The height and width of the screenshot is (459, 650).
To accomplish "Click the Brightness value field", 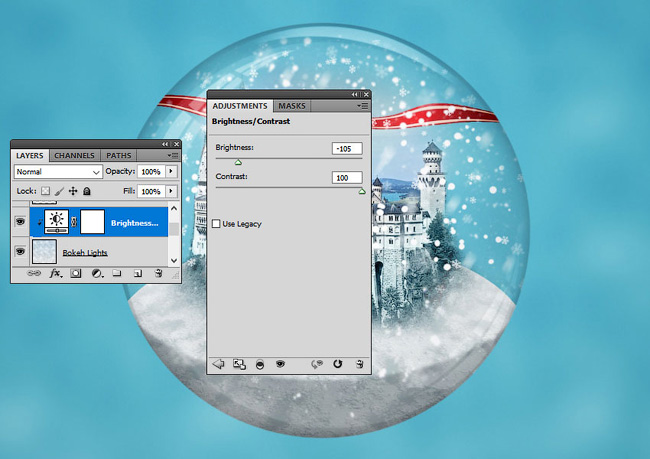I will coord(347,148).
